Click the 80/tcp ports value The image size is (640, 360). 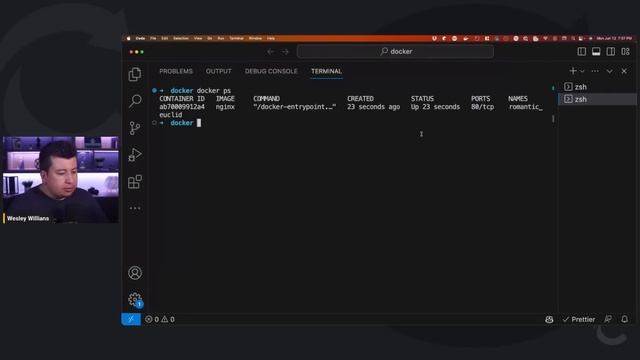click(x=482, y=107)
